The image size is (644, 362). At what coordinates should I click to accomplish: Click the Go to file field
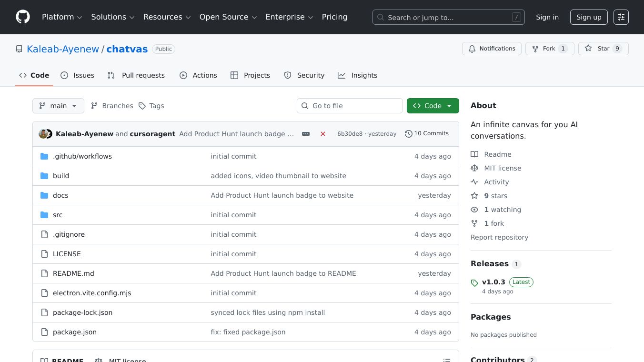click(350, 106)
